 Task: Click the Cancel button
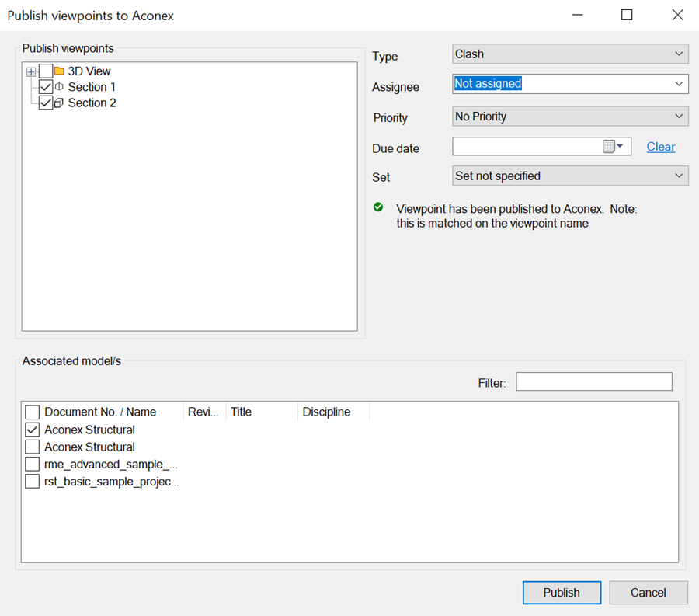(x=649, y=593)
